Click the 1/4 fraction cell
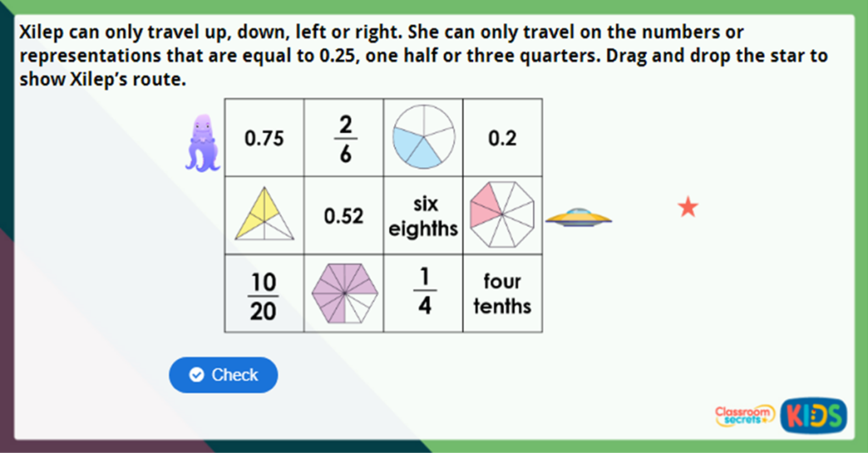This screenshot has height=453, width=868. [424, 295]
